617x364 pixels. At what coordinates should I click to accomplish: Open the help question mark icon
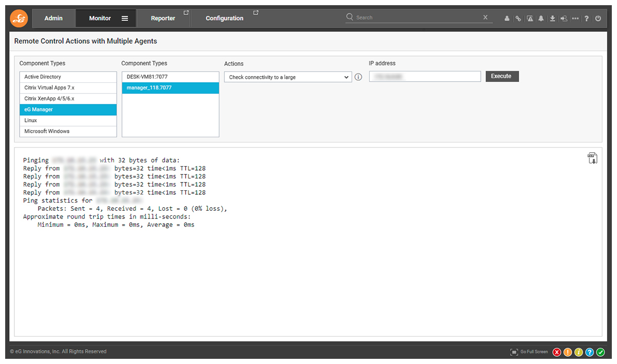(x=587, y=19)
